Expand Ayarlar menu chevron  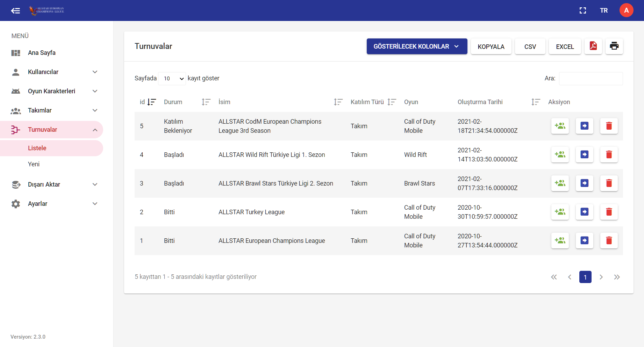point(95,204)
